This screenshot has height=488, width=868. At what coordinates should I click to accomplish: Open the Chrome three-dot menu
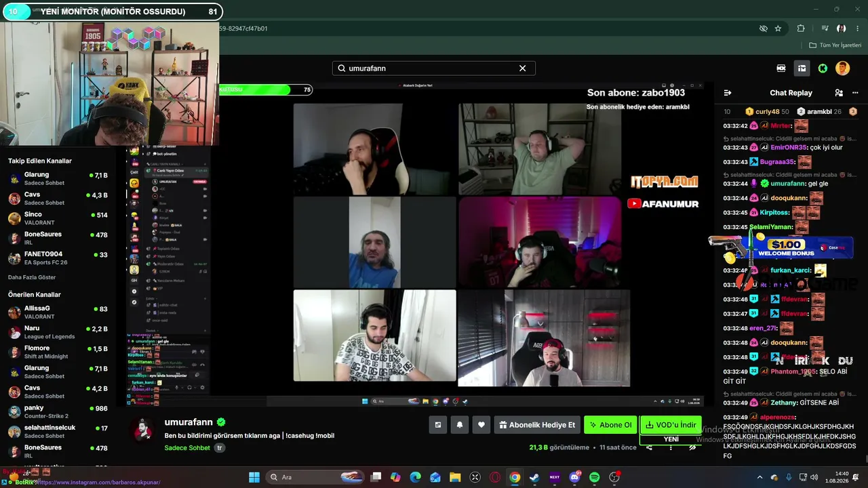tap(857, 28)
